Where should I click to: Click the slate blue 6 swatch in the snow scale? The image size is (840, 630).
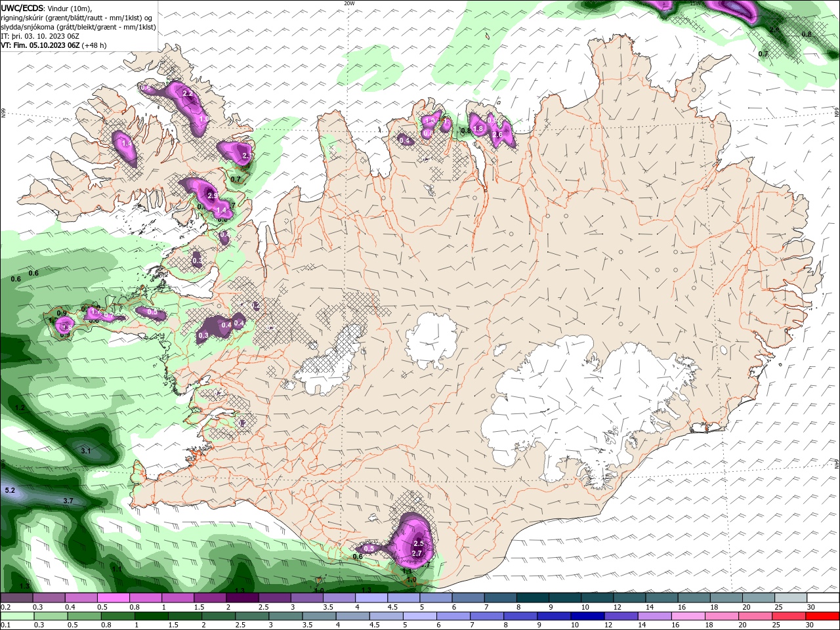pos(469,598)
